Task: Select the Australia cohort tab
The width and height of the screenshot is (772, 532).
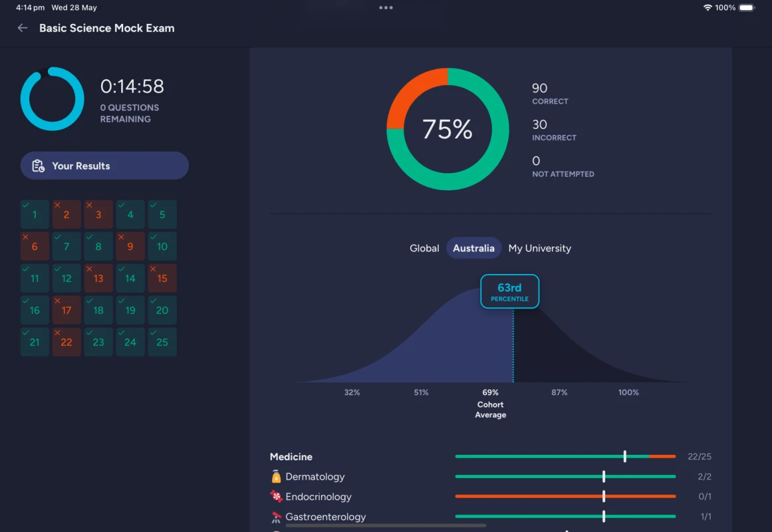Action: [473, 248]
